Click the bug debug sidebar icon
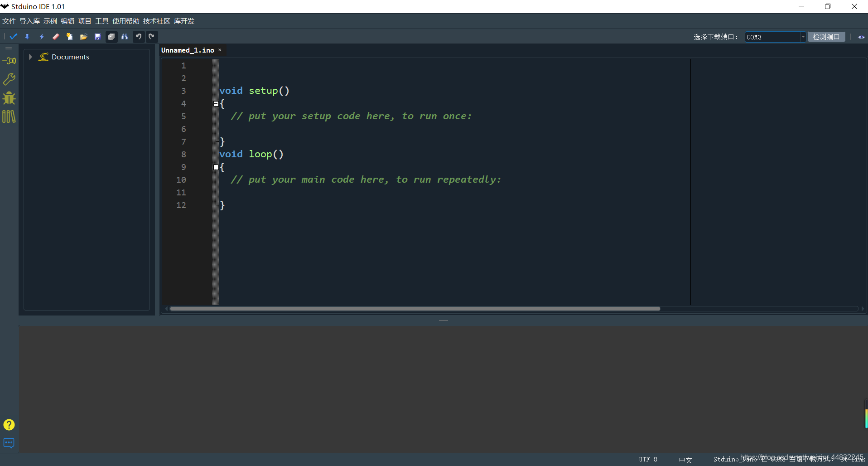 (9, 98)
